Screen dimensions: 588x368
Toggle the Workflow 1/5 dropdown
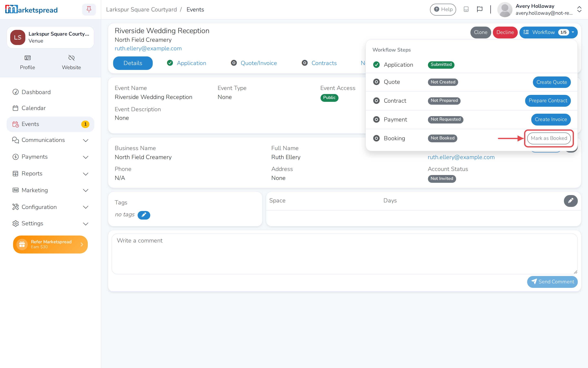click(x=548, y=32)
